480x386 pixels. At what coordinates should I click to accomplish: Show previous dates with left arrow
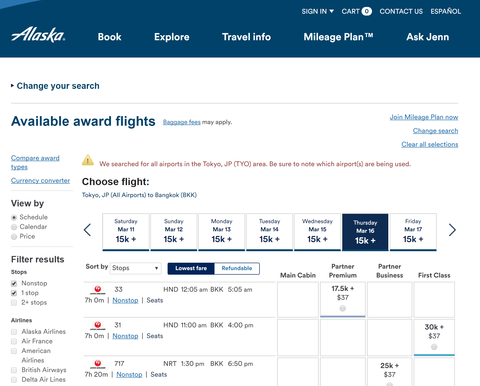coord(87,230)
